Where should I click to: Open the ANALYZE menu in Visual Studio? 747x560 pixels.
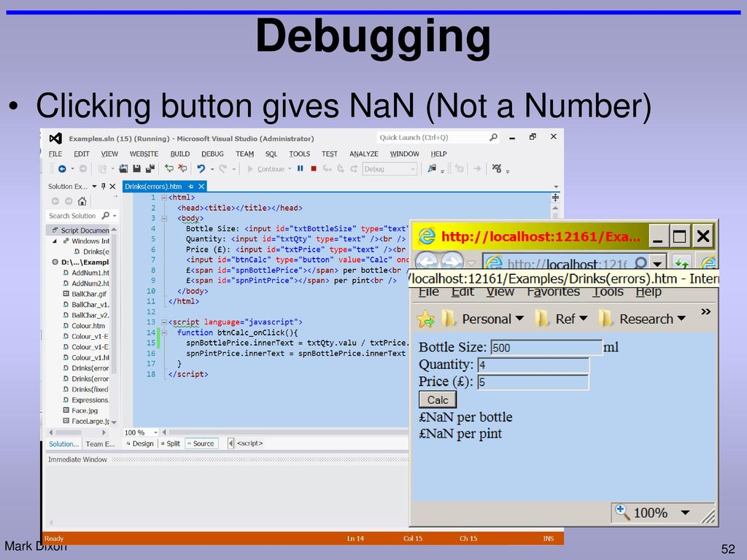pos(364,154)
